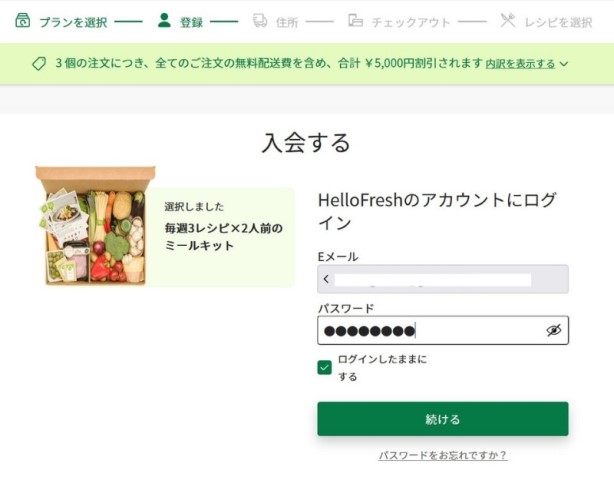Focus the Eメール input field

pos(443,279)
